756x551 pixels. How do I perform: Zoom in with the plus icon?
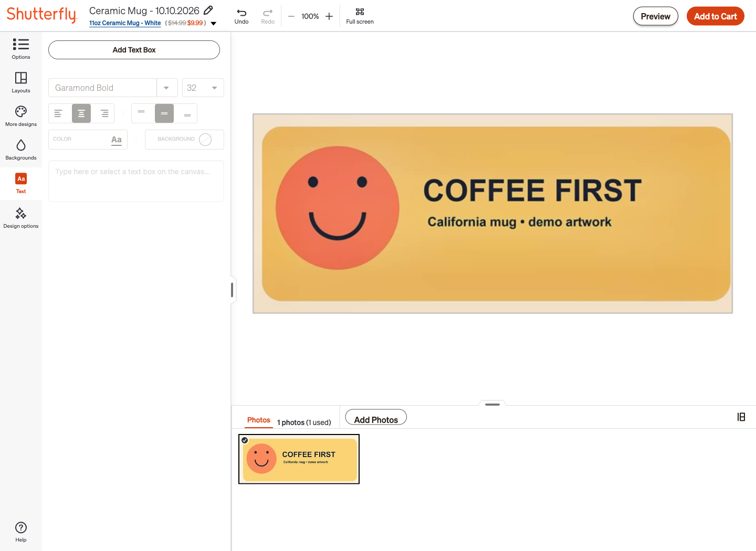click(329, 16)
